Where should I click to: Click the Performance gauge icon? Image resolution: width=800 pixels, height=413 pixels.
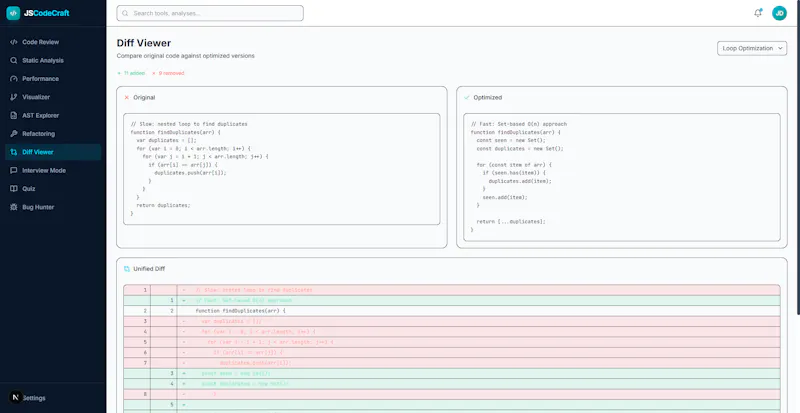pyautogui.click(x=14, y=79)
